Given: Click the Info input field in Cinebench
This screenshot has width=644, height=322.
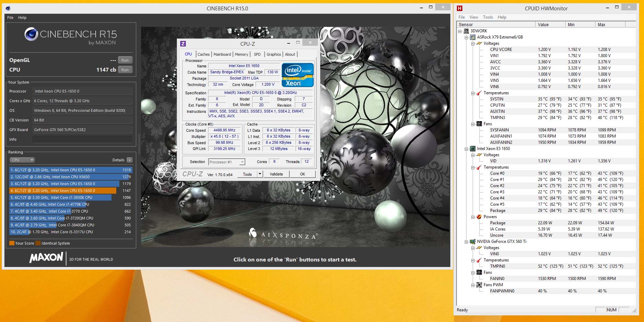Looking at the screenshot, I should [82, 139].
